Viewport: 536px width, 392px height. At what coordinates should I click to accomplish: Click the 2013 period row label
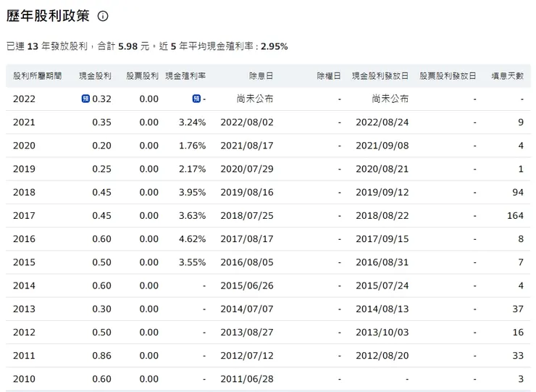point(24,309)
